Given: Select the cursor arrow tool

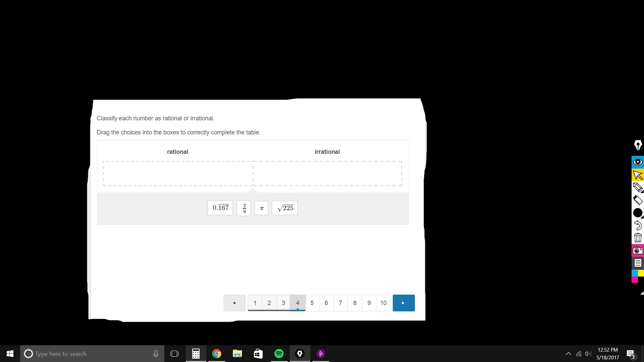Looking at the screenshot, I should point(638,175).
